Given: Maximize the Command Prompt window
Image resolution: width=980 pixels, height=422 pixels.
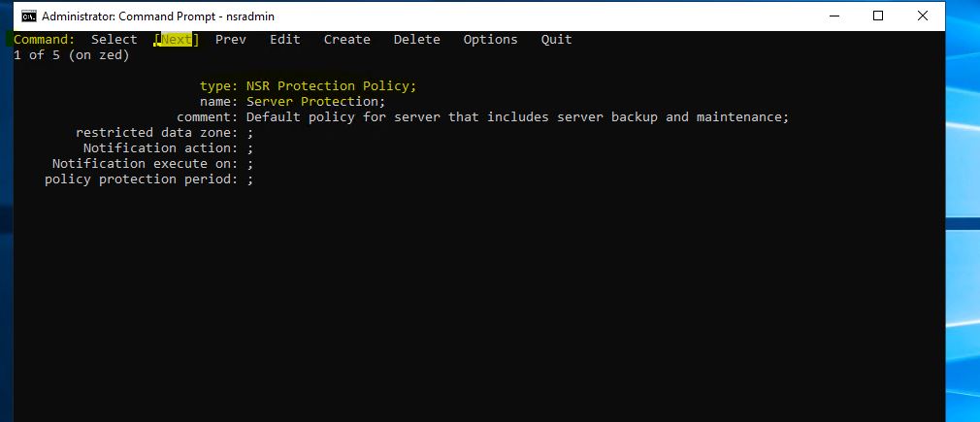Looking at the screenshot, I should click(x=878, y=16).
